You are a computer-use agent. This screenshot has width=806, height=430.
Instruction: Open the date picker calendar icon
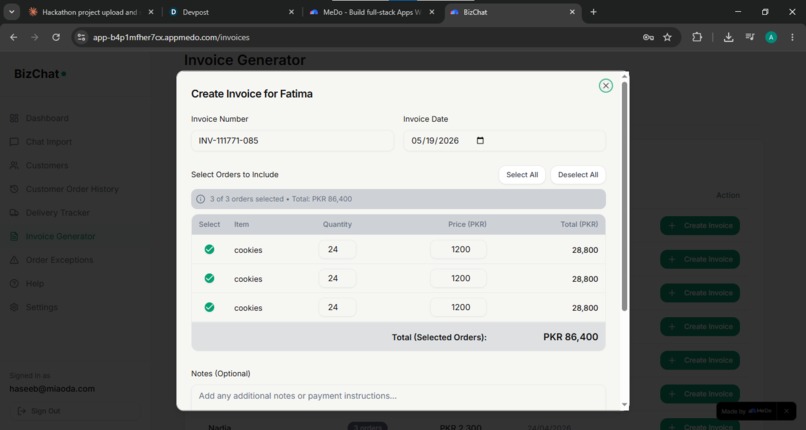pyautogui.click(x=480, y=141)
